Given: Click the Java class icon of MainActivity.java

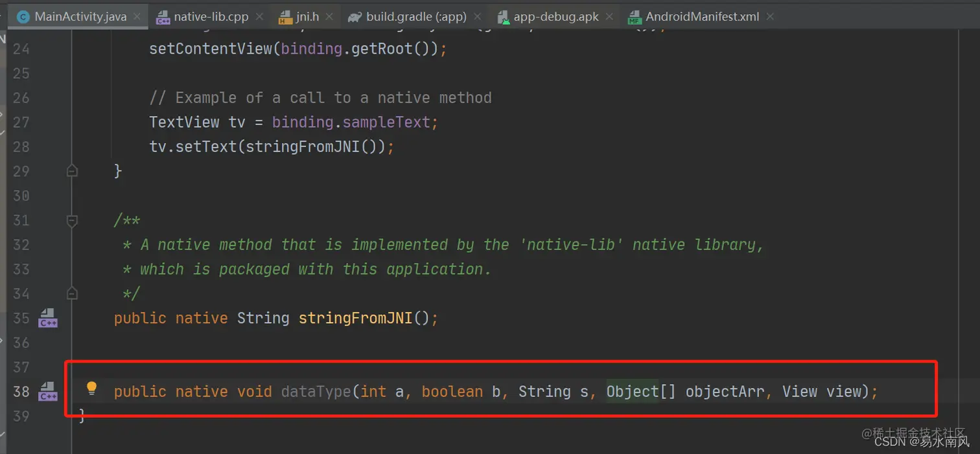Looking at the screenshot, I should click(x=23, y=17).
